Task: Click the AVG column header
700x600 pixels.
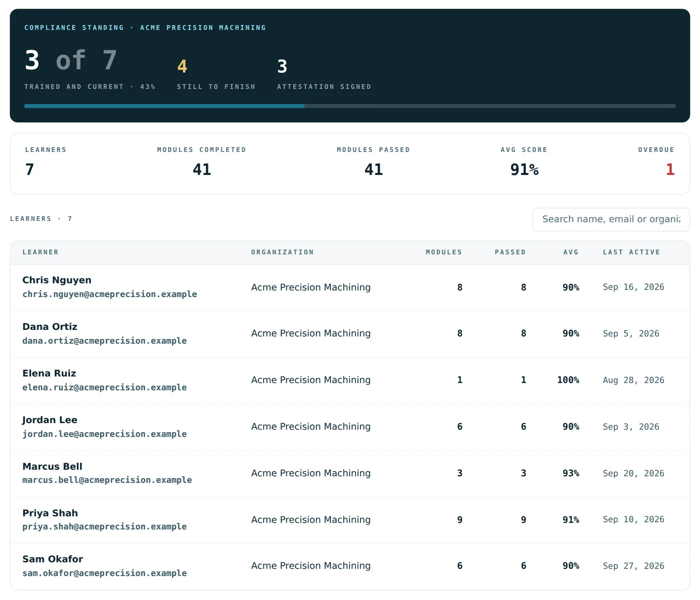Action: [x=571, y=252]
